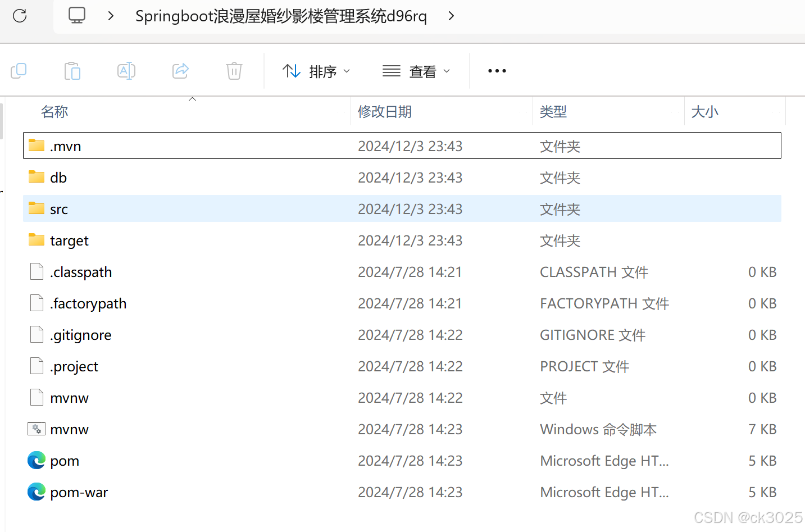
Task: Click the Delete trash icon
Action: pos(234,71)
